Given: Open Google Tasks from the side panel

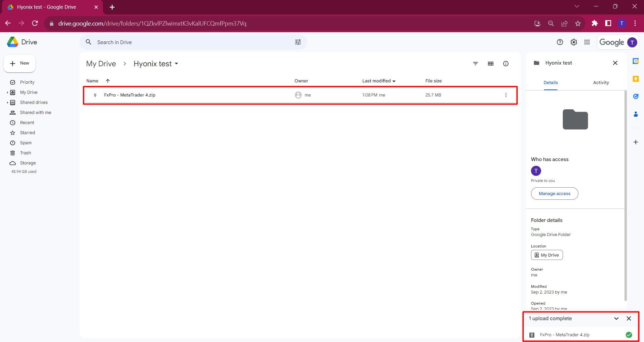Looking at the screenshot, I should (636, 97).
